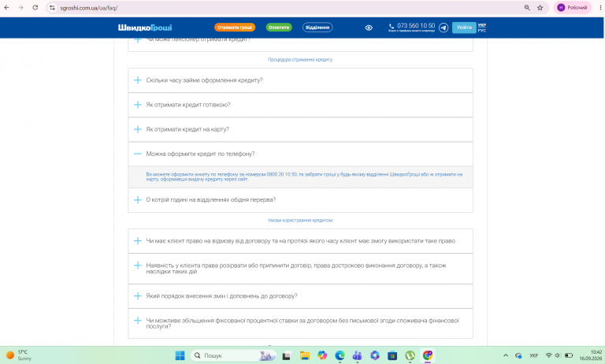
Task: Click the Увійти login button
Action: pyautogui.click(x=464, y=28)
